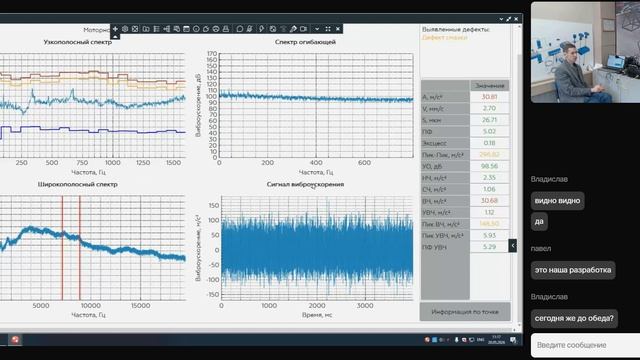Image resolution: width=640 pixels, height=360 pixels.
Task: Close the floating toolbar with its X
Action: [338, 29]
